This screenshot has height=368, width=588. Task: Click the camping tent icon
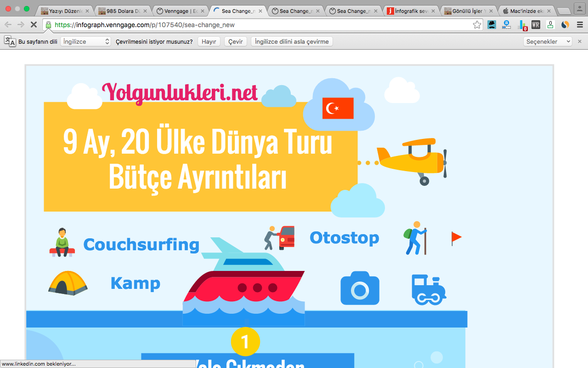(x=68, y=282)
